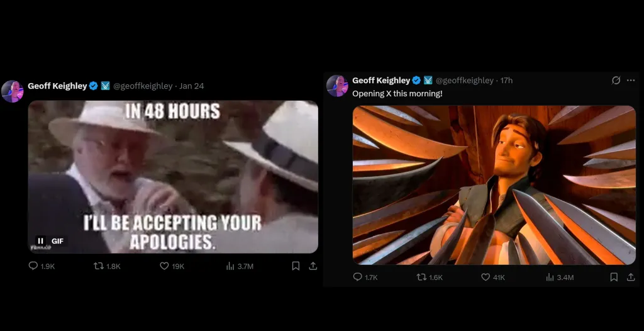Screen dimensions: 644x331
Task: Bookmark the Jan 24 GIF tweet
Action: coord(296,266)
